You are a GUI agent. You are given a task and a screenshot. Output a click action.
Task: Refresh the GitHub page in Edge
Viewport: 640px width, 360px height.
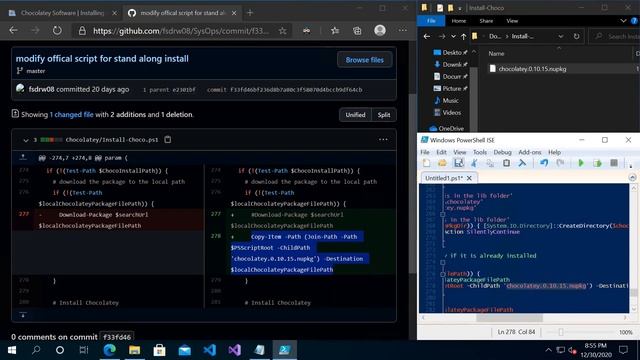(57, 30)
